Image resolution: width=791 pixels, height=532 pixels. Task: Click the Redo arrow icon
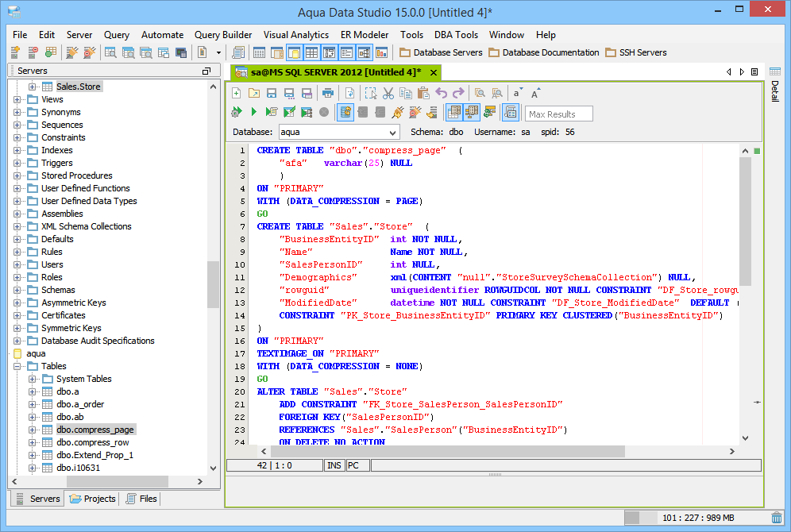pos(458,93)
